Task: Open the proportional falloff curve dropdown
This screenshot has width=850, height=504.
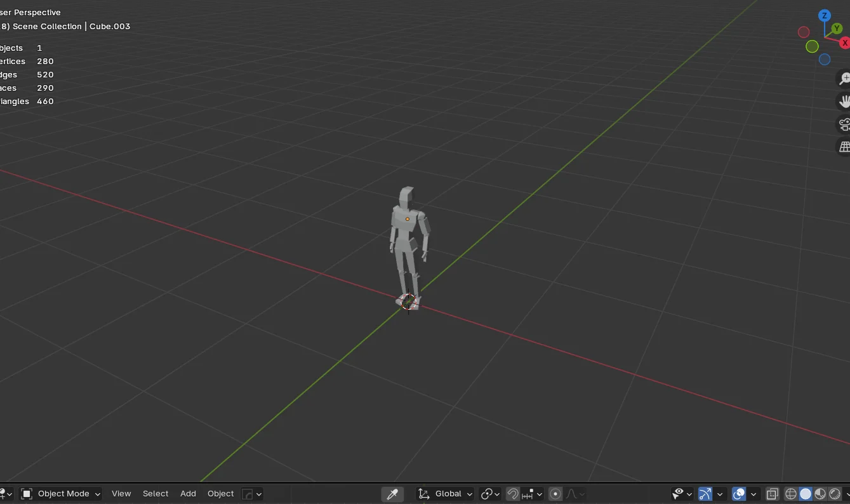Action: point(575,494)
